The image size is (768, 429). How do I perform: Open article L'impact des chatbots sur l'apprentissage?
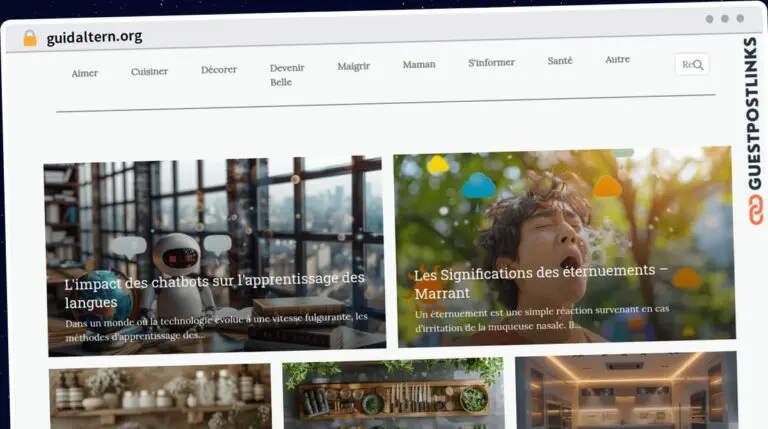tap(215, 290)
